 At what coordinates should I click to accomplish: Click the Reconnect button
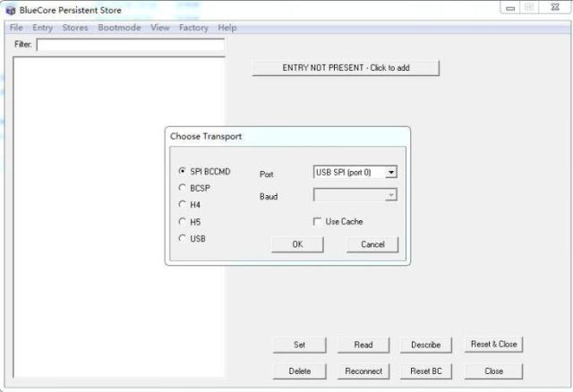coord(363,371)
